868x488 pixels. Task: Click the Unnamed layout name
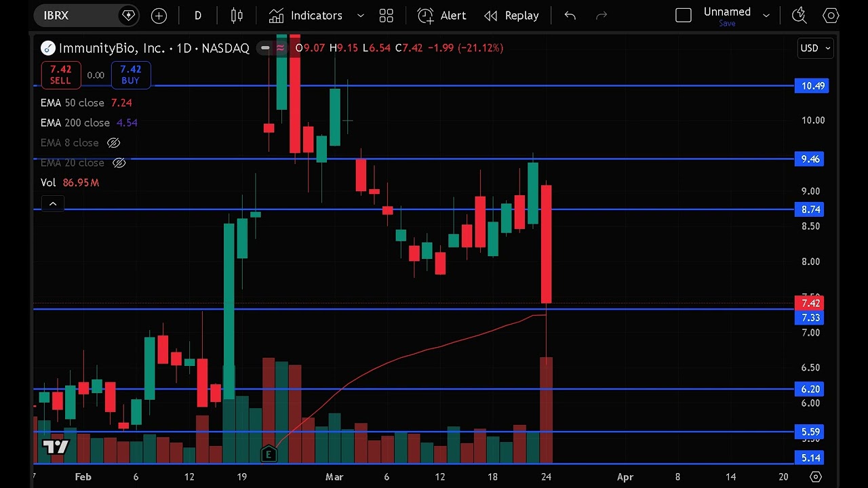(x=727, y=12)
